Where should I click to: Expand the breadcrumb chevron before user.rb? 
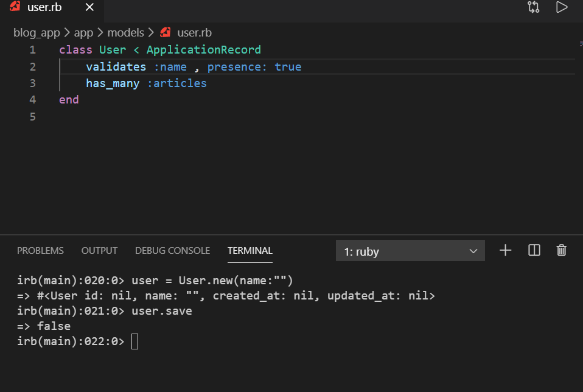click(x=150, y=32)
